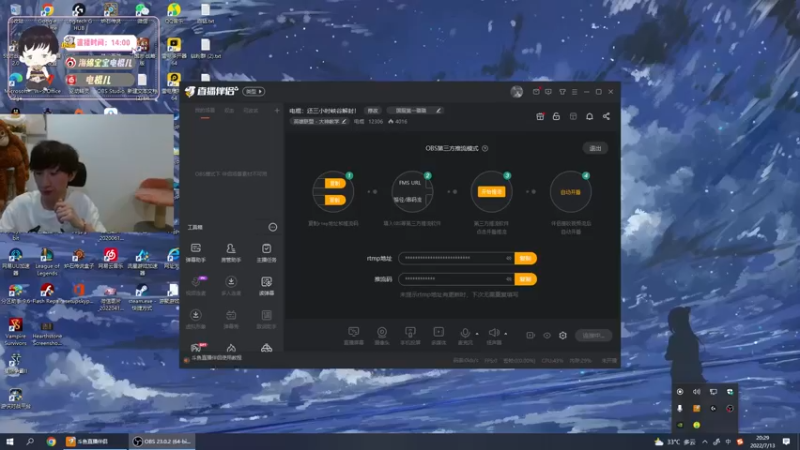Switch to OBS 23.0.2 taskbar window
800x450 pixels.
[x=161, y=442]
